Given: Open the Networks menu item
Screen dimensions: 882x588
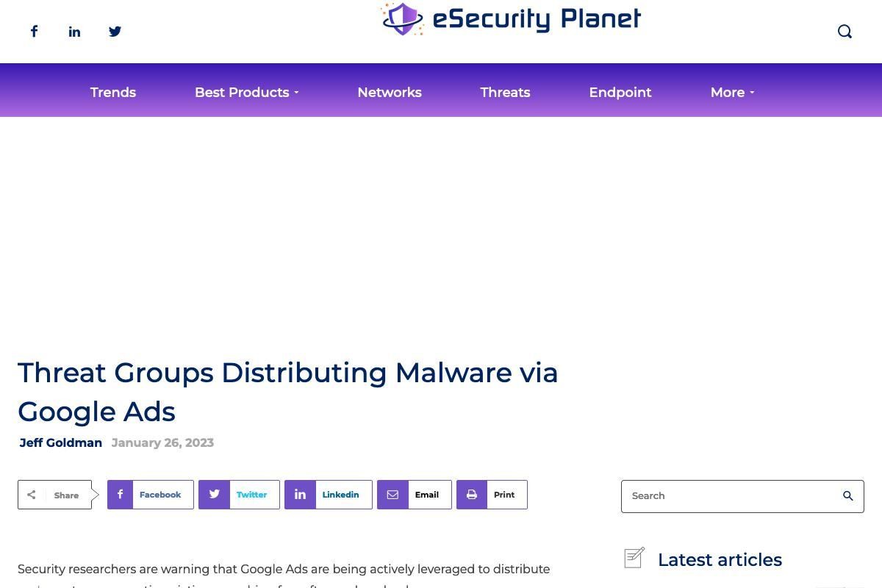Looking at the screenshot, I should (390, 92).
